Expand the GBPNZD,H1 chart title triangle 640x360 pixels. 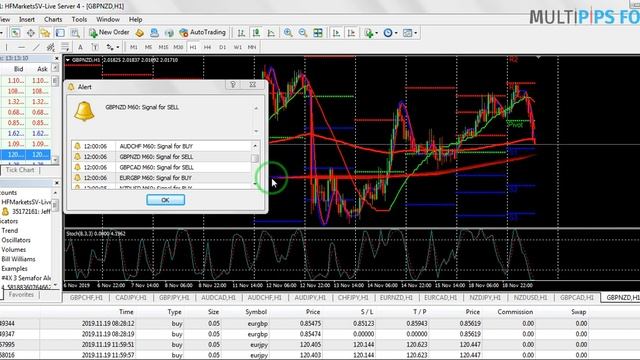tap(68, 60)
